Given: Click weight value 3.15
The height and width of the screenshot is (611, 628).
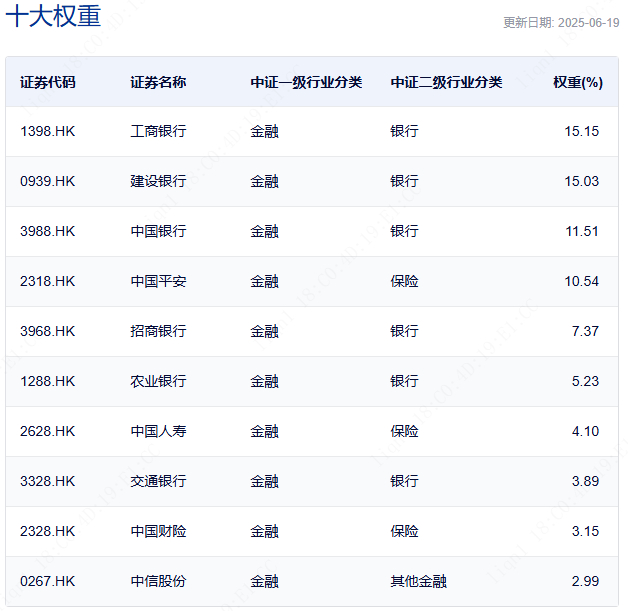Looking at the screenshot, I should (x=585, y=531).
